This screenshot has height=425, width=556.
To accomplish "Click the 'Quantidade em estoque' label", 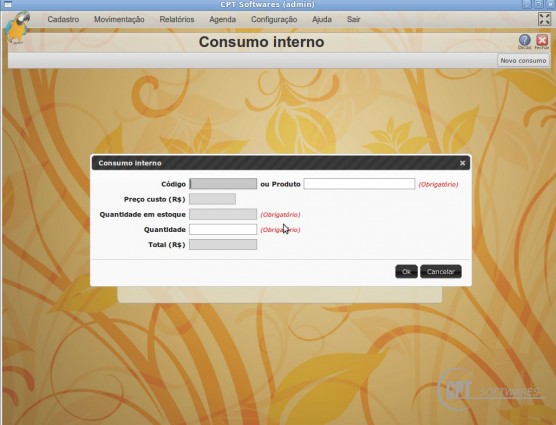I will tap(143, 214).
